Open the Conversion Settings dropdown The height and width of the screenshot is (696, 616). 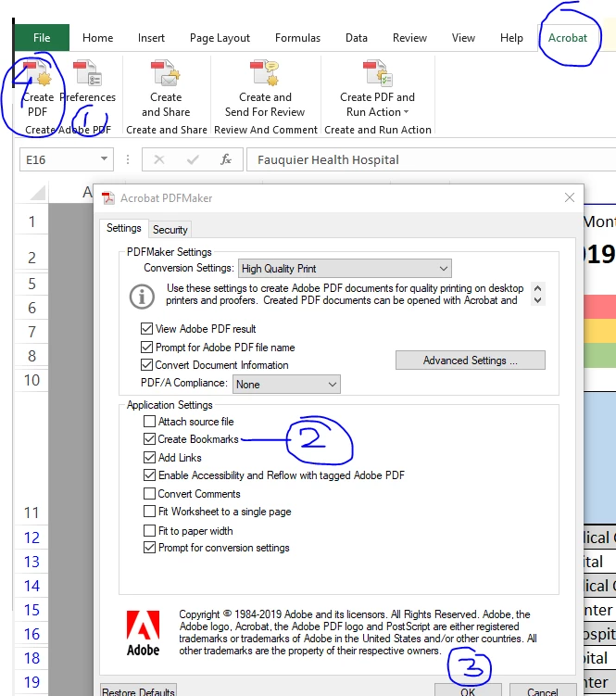tap(345, 269)
